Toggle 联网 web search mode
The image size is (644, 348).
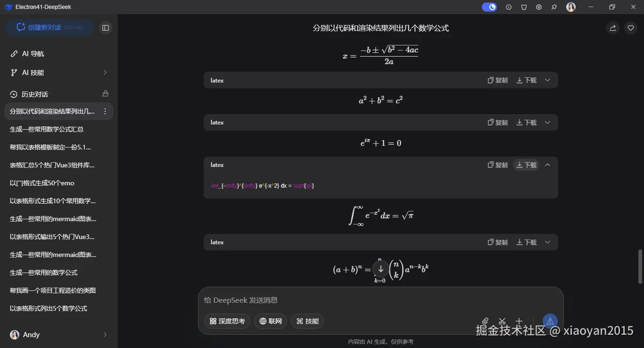tap(270, 321)
